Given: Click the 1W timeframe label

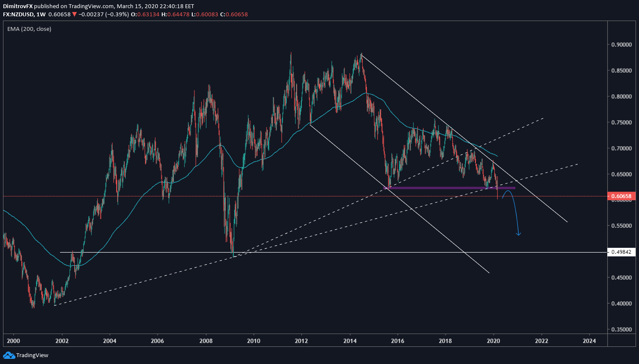Looking at the screenshot, I should pyautogui.click(x=41, y=14).
